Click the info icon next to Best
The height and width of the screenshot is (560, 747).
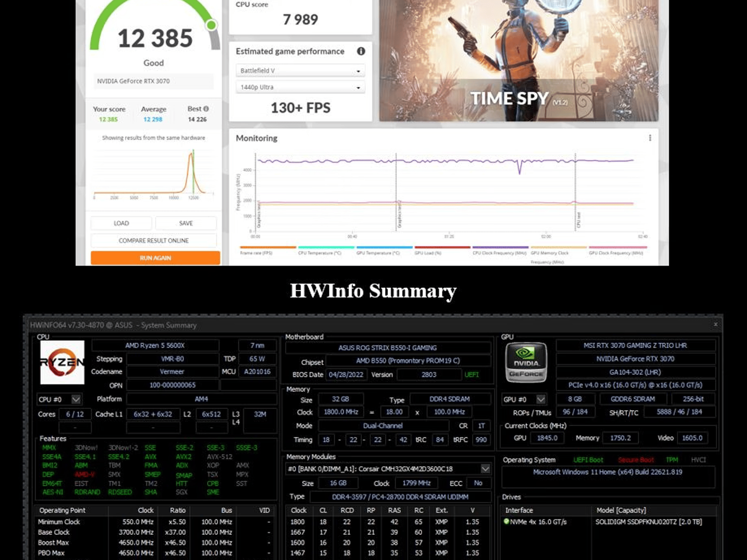206,109
